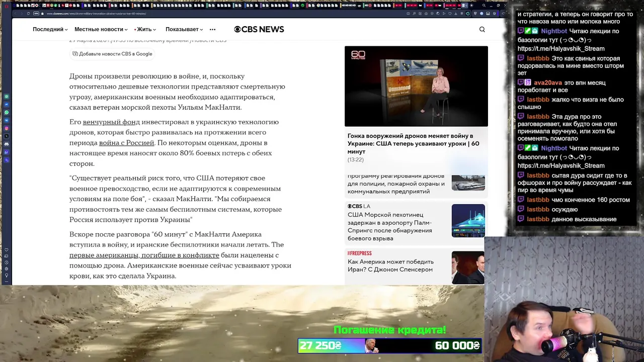This screenshot has height=362, width=644.
Task: Open VK in the browser sidebar
Action: (7, 120)
